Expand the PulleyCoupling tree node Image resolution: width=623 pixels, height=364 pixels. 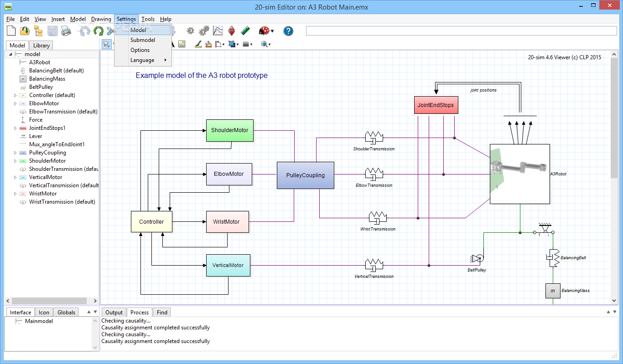[15, 153]
